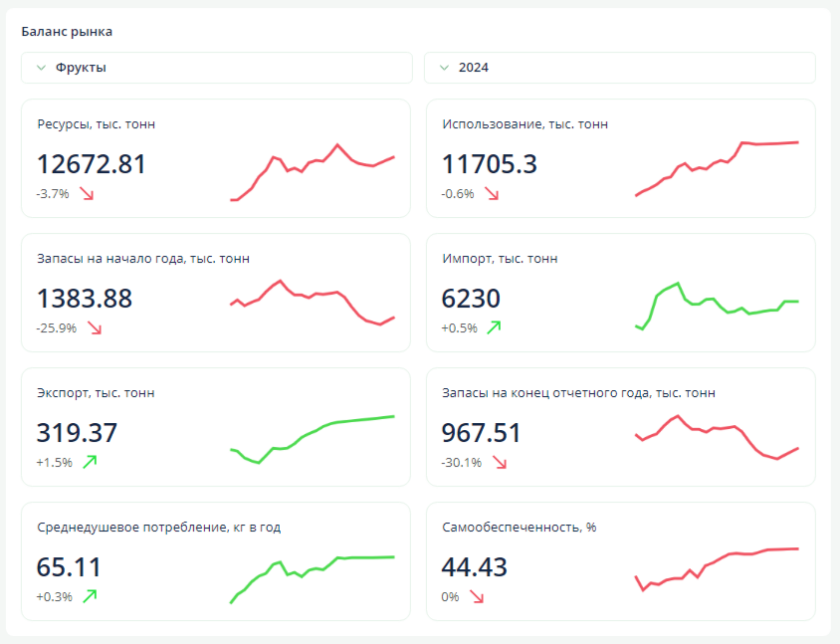Click the red arrow beside -30.1%
Image resolution: width=840 pixels, height=644 pixels.
(x=500, y=463)
